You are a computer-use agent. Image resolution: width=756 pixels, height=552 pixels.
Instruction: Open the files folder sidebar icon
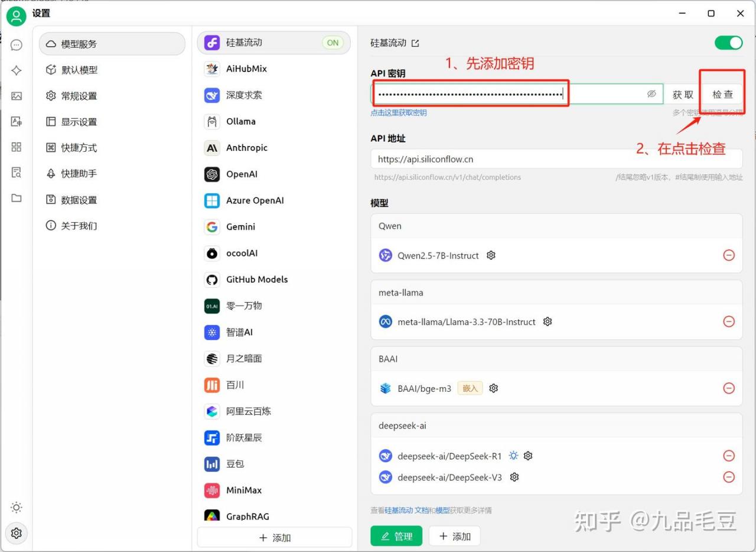pyautogui.click(x=17, y=197)
